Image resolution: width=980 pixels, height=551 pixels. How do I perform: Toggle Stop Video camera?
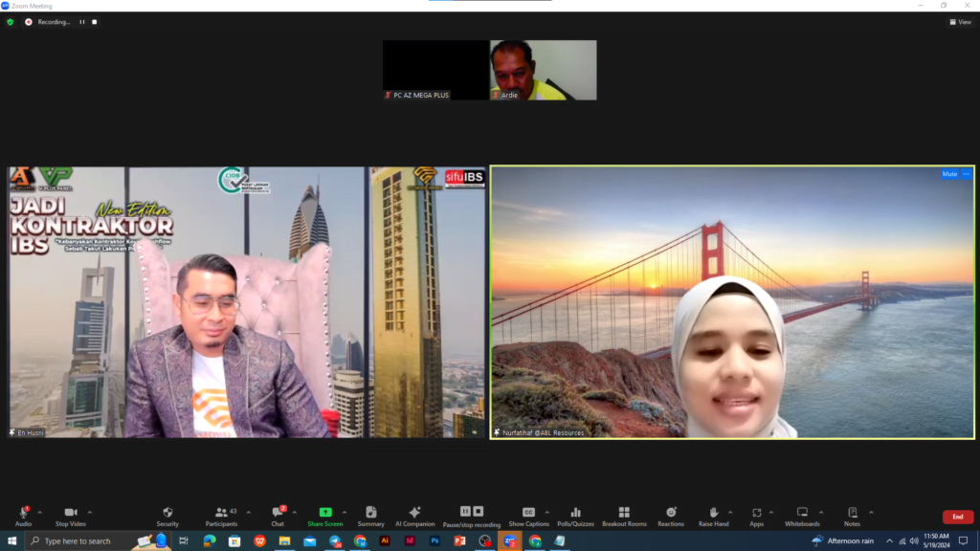pos(69,513)
